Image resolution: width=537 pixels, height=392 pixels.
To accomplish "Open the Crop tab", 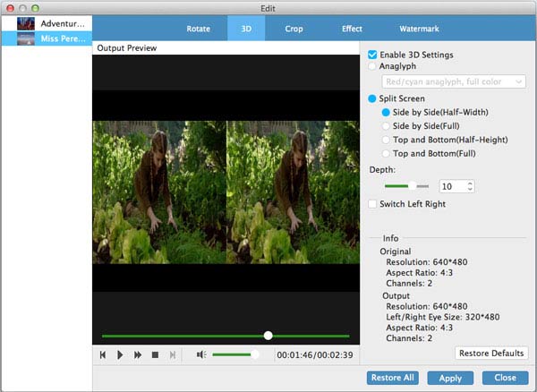I will click(x=294, y=29).
